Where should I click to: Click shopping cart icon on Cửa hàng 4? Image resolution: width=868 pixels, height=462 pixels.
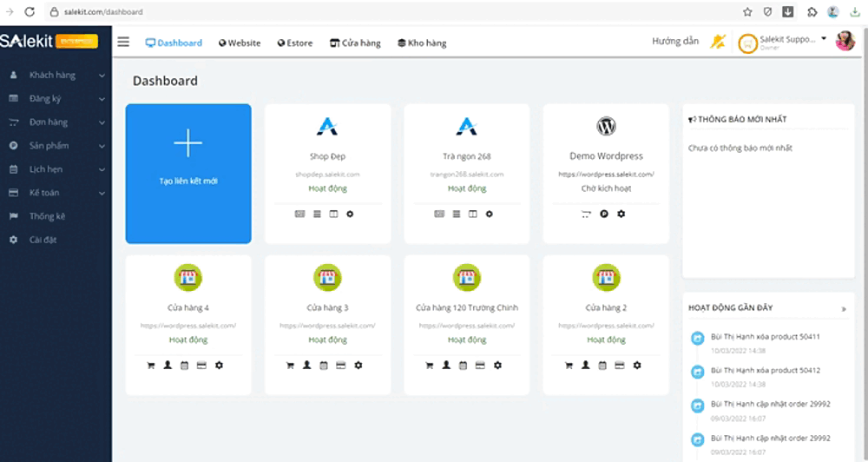click(151, 366)
